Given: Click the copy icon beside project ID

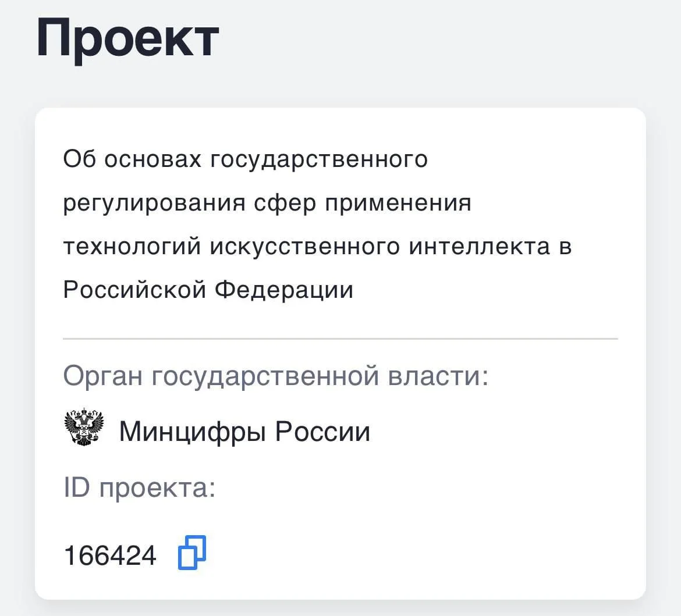Looking at the screenshot, I should 192,552.
